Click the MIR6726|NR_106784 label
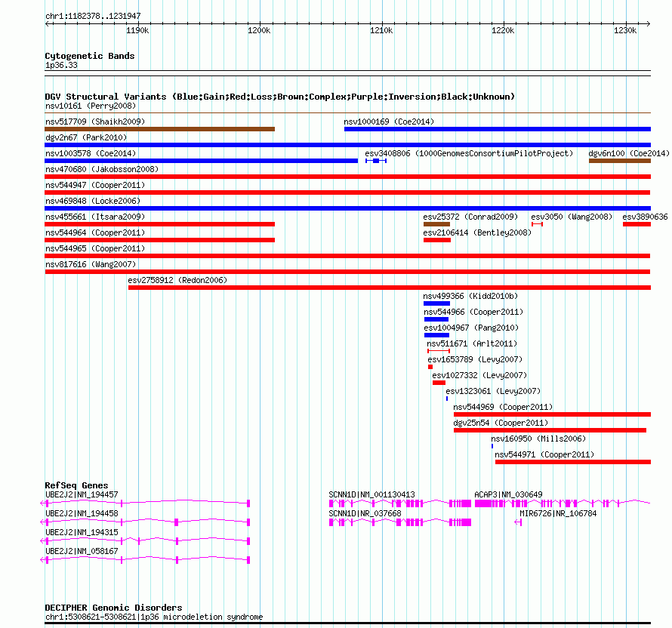The height and width of the screenshot is (628, 672). pos(558,513)
